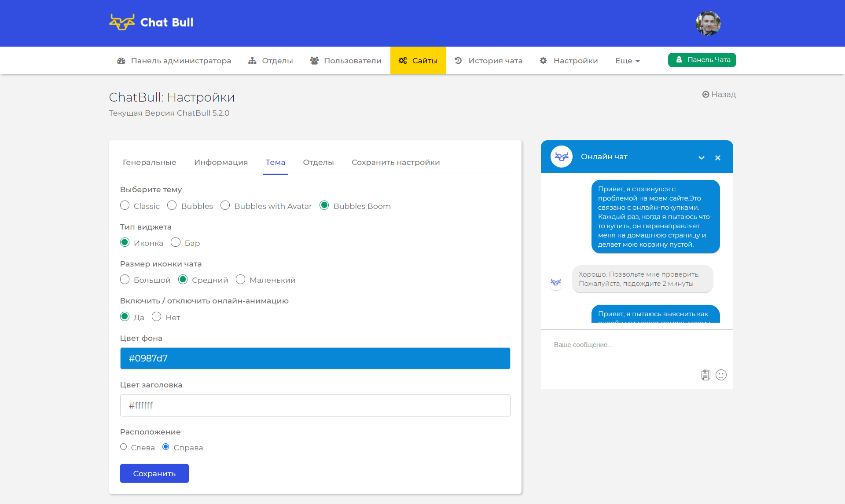The image size is (845, 504).
Task: Open the Сохранить настройки tab
Action: (396, 162)
